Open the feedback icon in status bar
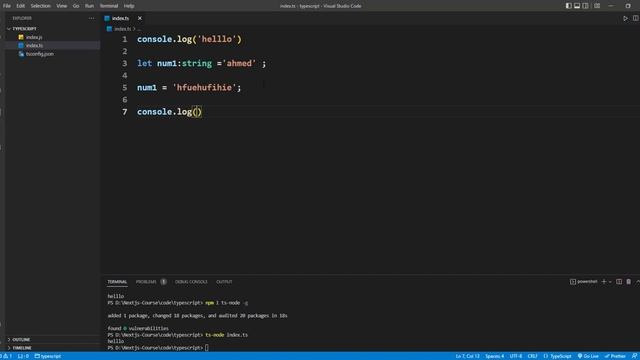This screenshot has width=640, height=360. pos(635,356)
